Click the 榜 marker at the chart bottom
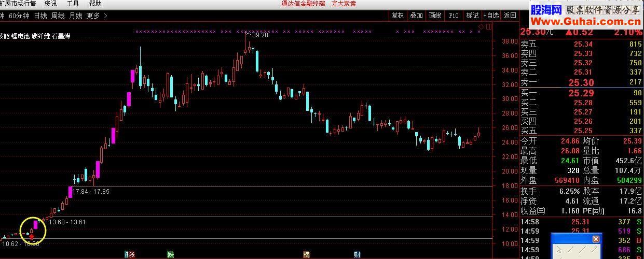The height and width of the screenshot is (259, 644). click(307, 254)
